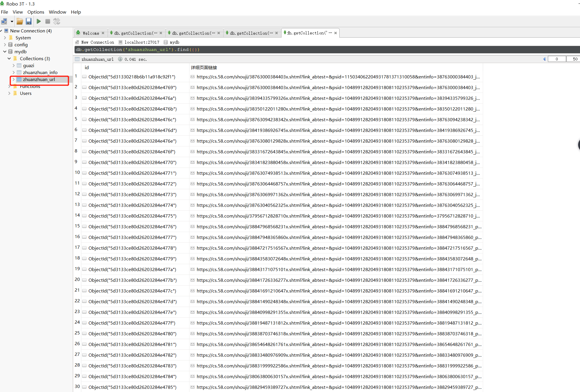The height and width of the screenshot is (392, 580).
Task: Run the query with the play icon
Action: click(x=39, y=21)
